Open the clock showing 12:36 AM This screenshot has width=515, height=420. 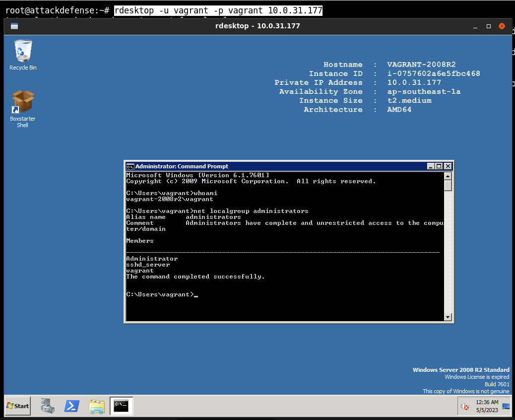coord(487,402)
